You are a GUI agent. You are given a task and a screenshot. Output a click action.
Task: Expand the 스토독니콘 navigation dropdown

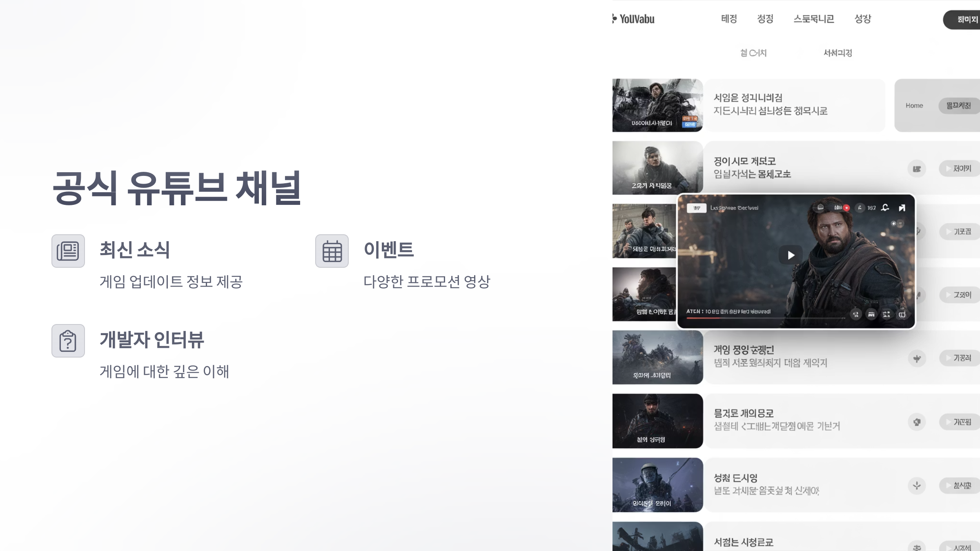point(814,19)
